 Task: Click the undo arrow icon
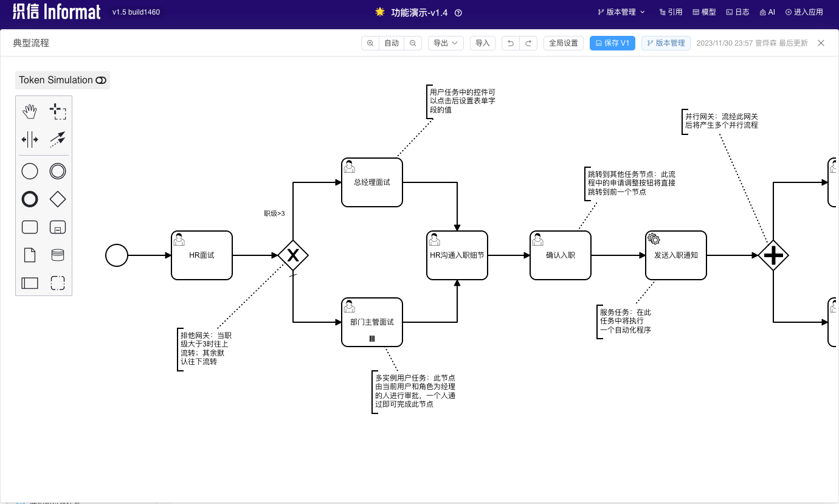tap(510, 43)
